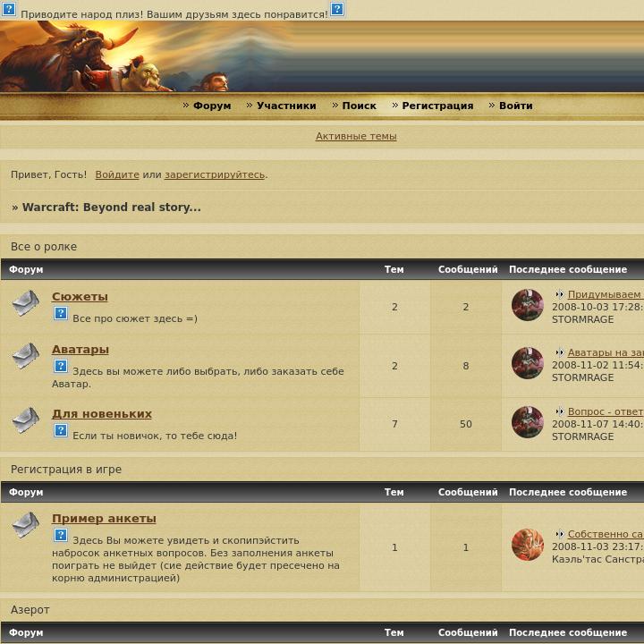Open STORMRAGE avatar in Аватары row
Viewport: 644px width, 644px height.
click(x=528, y=363)
